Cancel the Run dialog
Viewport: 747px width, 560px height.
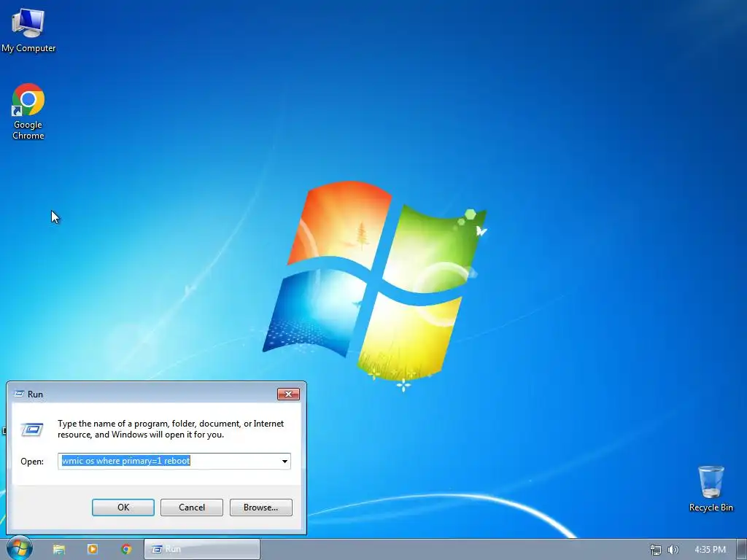192,507
